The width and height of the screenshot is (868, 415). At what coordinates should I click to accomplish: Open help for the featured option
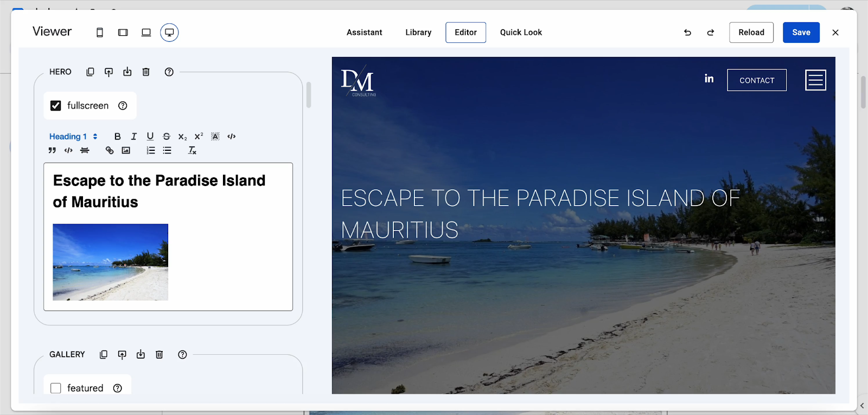click(x=118, y=388)
